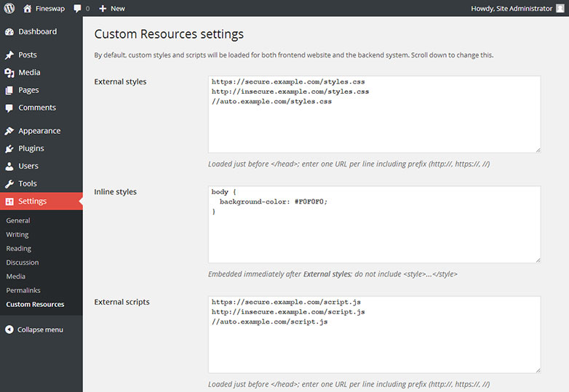Open the comments bubble in admin bar

[77, 8]
